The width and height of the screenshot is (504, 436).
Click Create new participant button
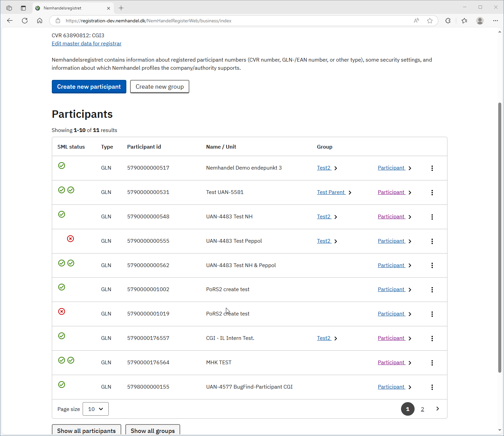coord(89,87)
